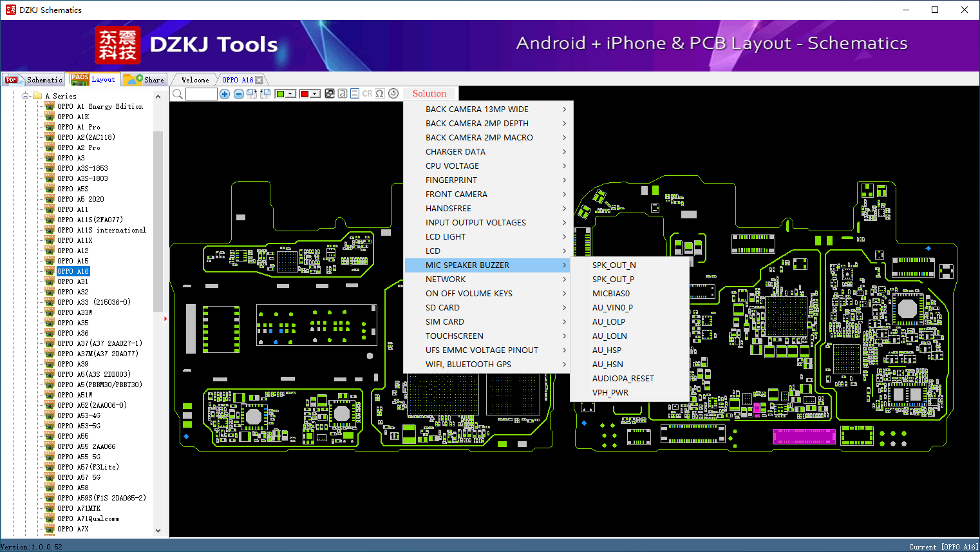
Task: Open the green color dropdown arrow
Action: [291, 94]
